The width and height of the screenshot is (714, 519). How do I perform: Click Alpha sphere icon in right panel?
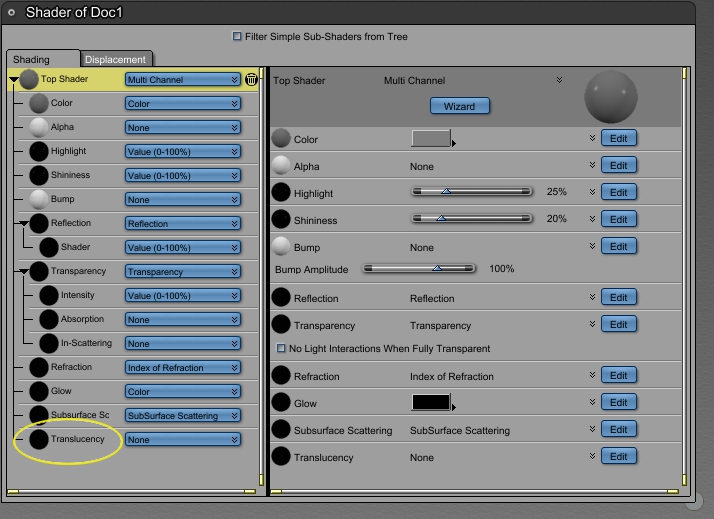point(281,165)
